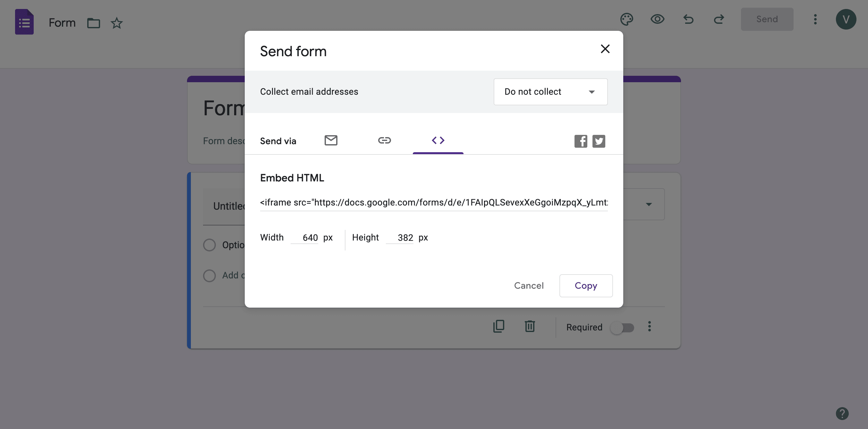868x429 pixels.
Task: Edit the Height value field
Action: point(400,237)
